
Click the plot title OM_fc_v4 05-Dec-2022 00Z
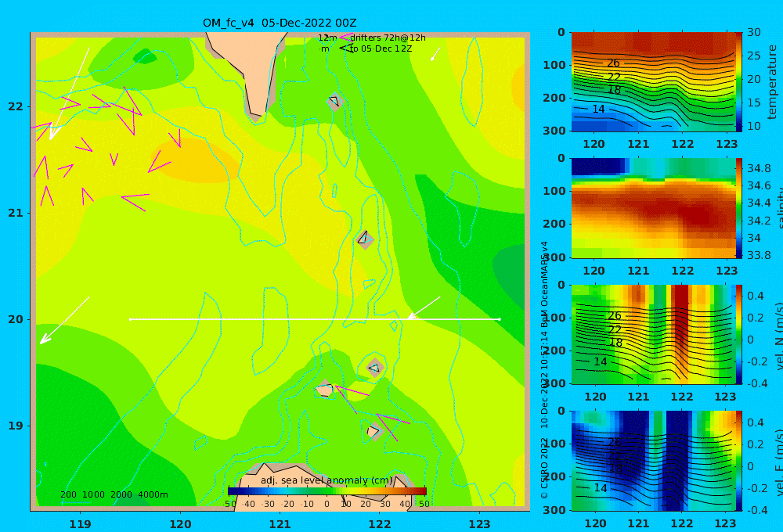(280, 23)
